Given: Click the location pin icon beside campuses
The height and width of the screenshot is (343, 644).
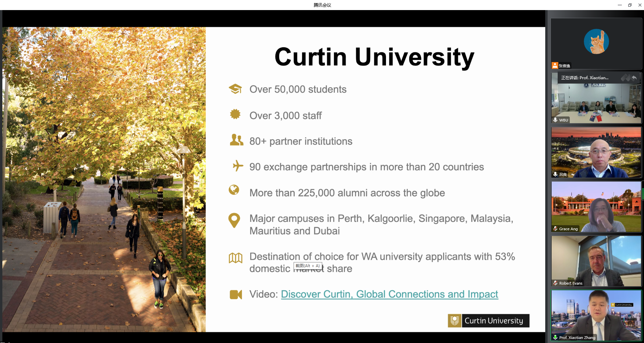Looking at the screenshot, I should point(234,220).
